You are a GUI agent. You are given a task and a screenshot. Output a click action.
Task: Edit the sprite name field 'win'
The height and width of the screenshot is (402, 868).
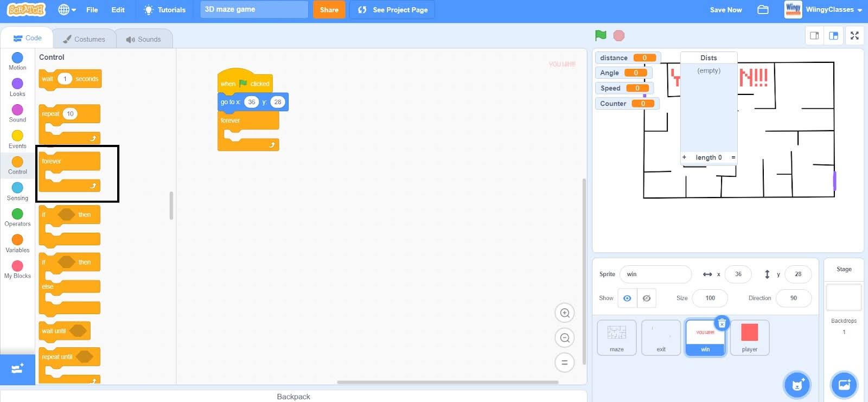coord(655,274)
